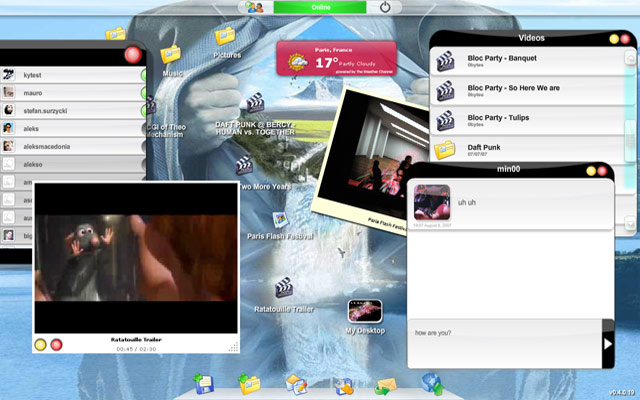
Task: Click the Videos list scroll-down arrow
Action: [630, 224]
